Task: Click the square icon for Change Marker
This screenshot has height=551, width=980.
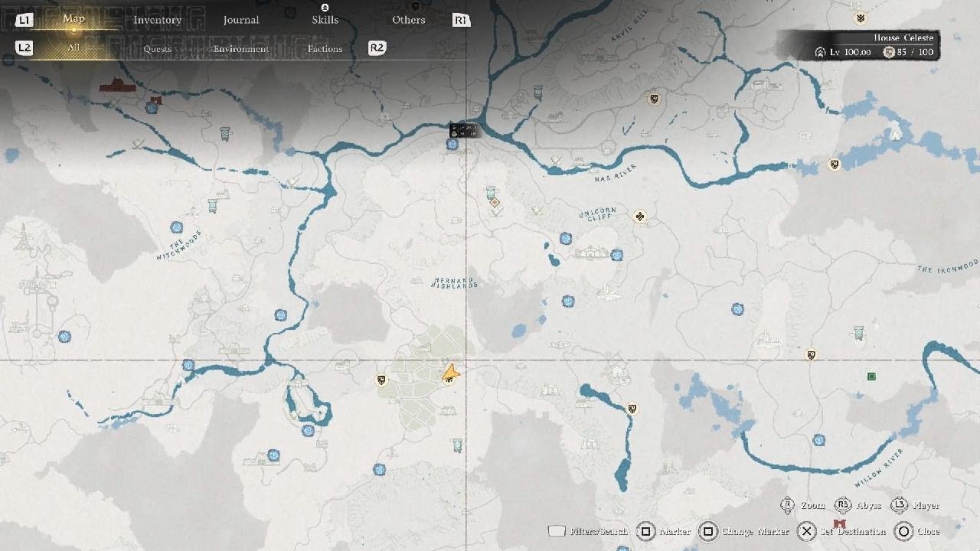Action: pos(708,531)
